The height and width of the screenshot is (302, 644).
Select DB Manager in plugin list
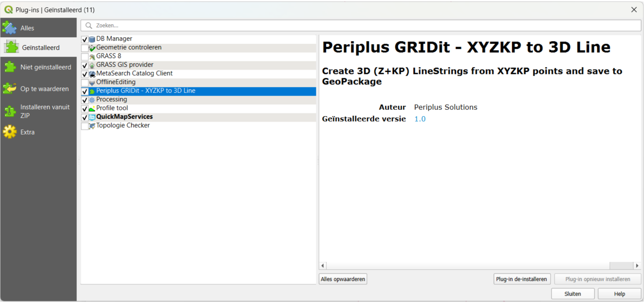point(199,39)
